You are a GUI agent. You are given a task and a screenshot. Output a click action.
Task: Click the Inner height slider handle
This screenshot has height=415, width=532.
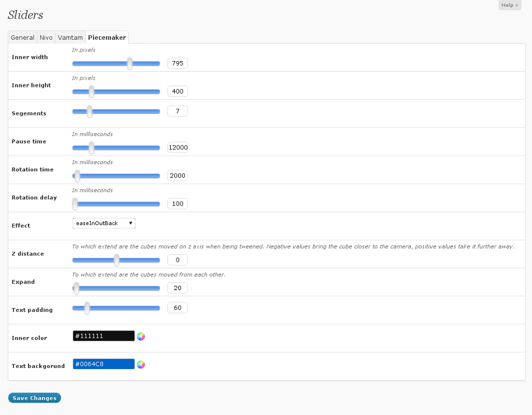click(x=91, y=91)
